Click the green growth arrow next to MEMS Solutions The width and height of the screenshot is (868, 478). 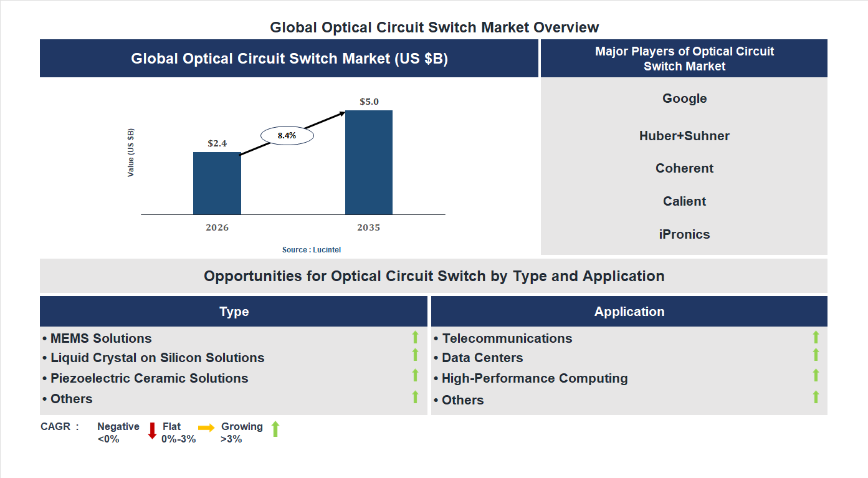(416, 337)
